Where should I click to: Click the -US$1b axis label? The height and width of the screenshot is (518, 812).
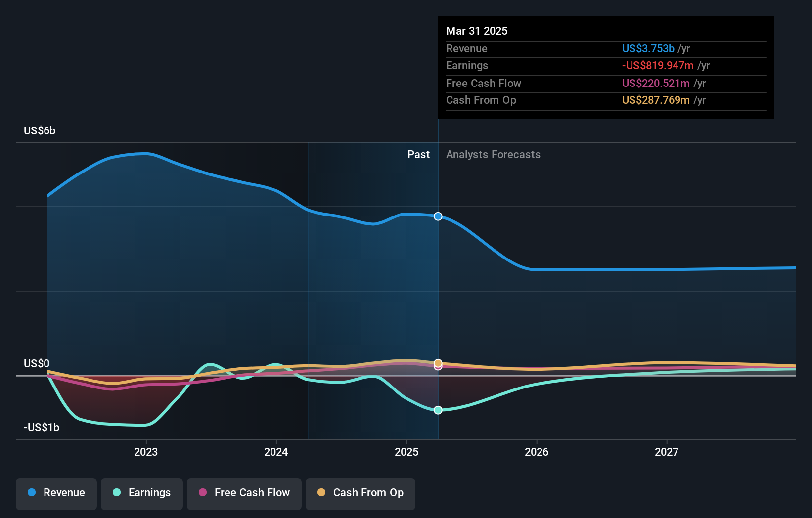point(42,427)
